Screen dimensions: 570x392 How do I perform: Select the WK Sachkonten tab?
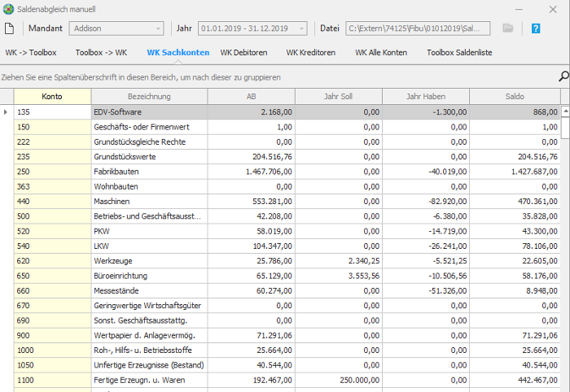click(178, 53)
